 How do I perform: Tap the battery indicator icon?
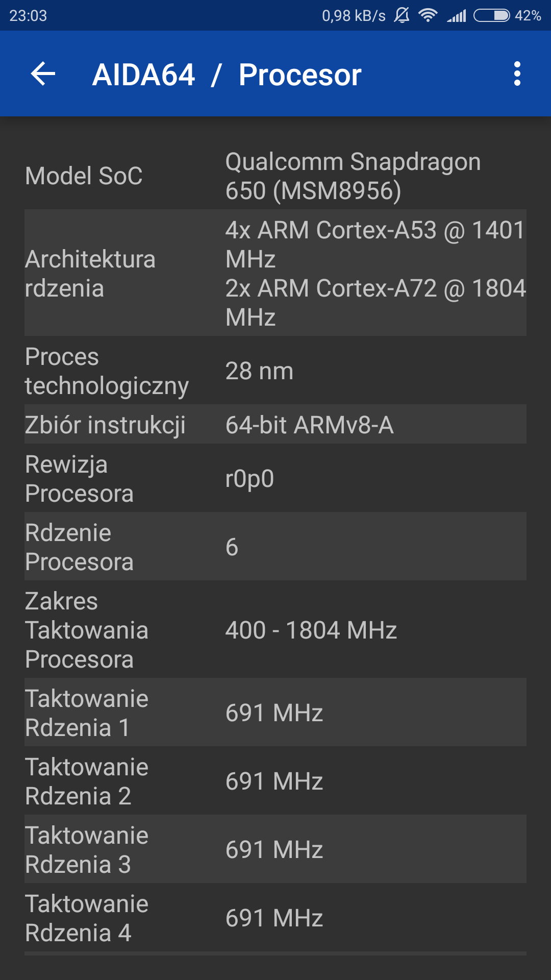coord(491,15)
